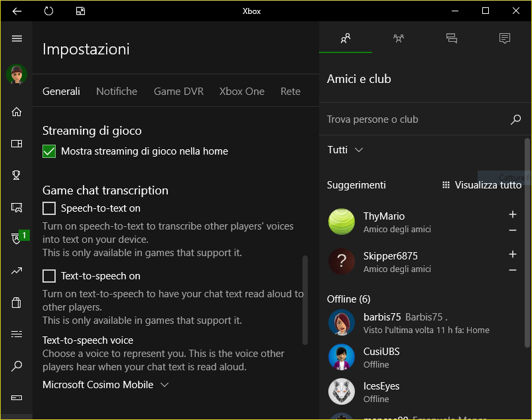Image resolution: width=532 pixels, height=420 pixels.
Task: Open the hamburger navigation menu
Action: coord(17,38)
